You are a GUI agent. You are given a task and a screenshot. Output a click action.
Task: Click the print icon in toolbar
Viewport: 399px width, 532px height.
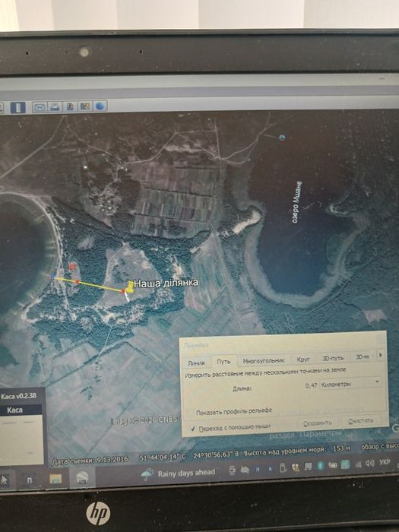(55, 107)
